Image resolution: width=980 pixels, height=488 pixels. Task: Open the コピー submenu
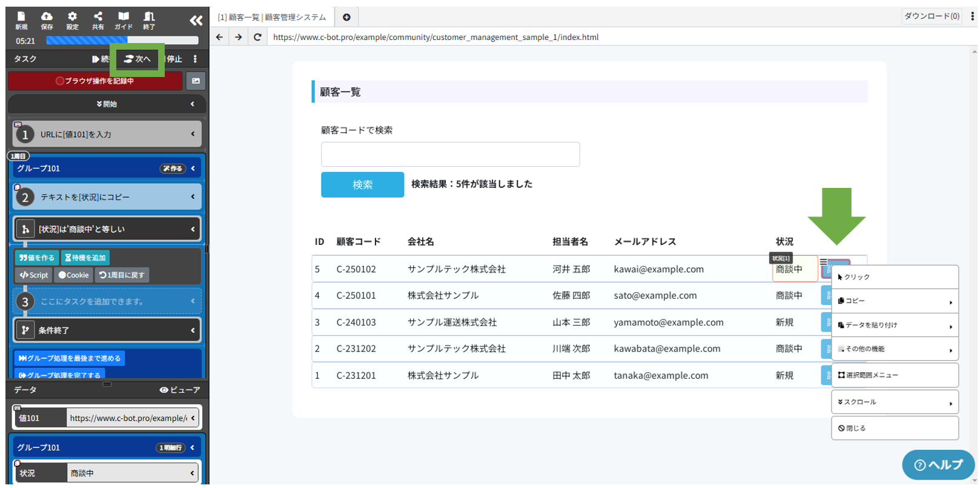[x=895, y=301]
